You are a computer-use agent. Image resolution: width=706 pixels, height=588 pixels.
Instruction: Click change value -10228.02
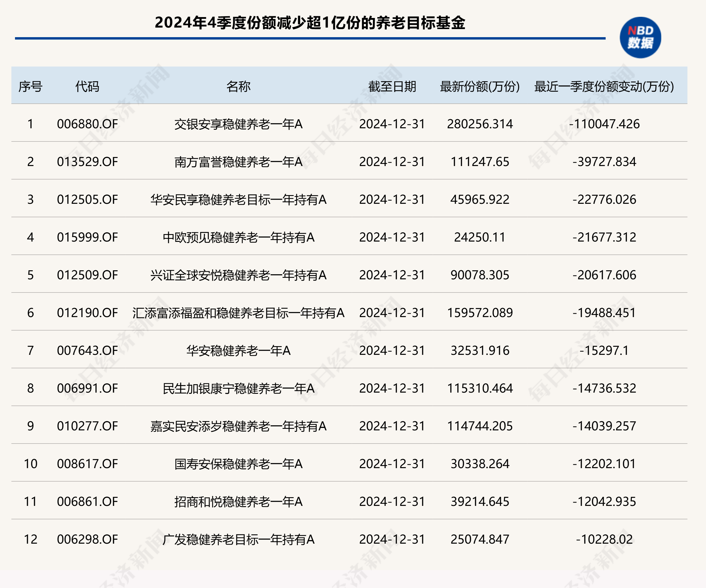tap(604, 539)
